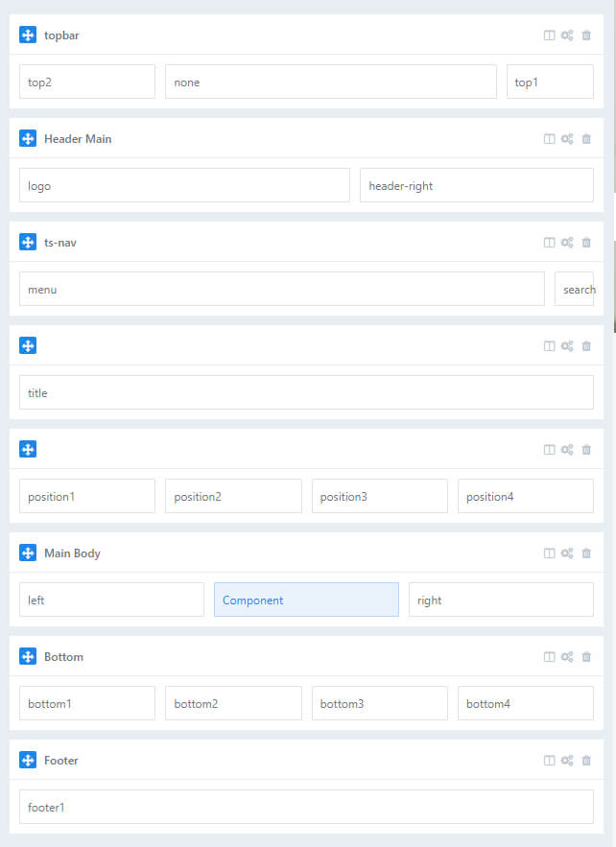Click the move handle for topbar row

[x=28, y=35]
